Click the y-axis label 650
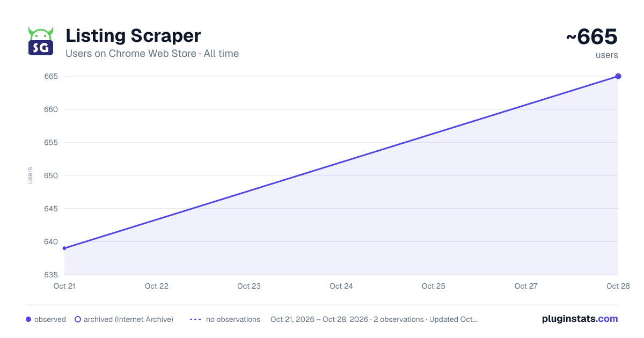 pos(50,175)
